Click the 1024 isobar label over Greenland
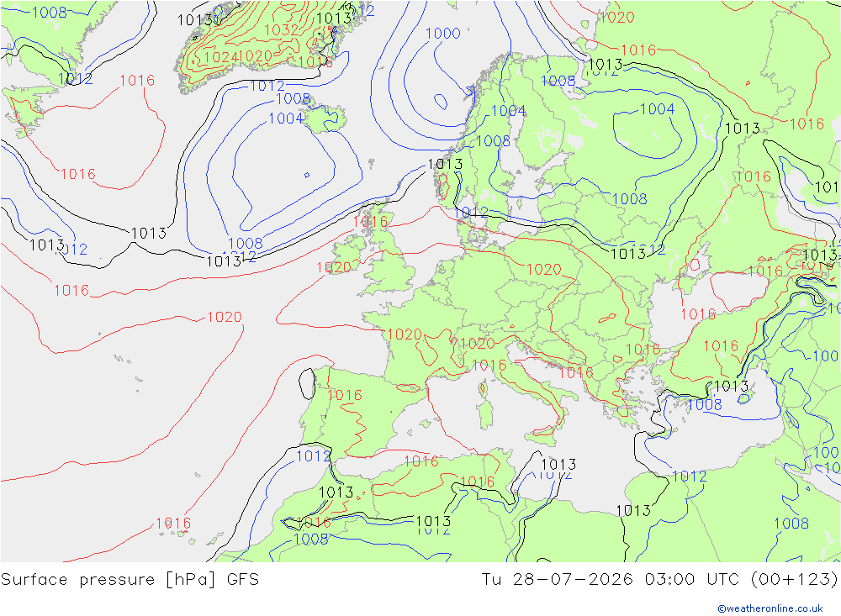The height and width of the screenshot is (616, 841). (x=221, y=57)
